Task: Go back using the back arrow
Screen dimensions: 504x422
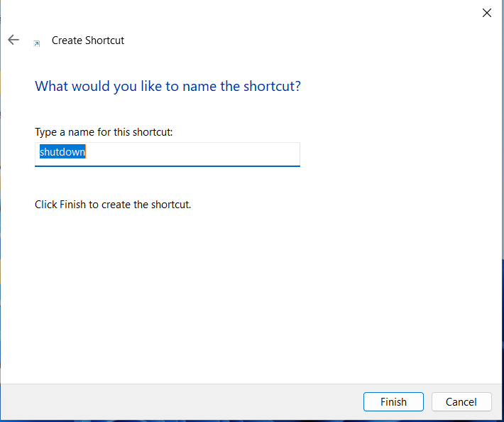Action: click(13, 40)
